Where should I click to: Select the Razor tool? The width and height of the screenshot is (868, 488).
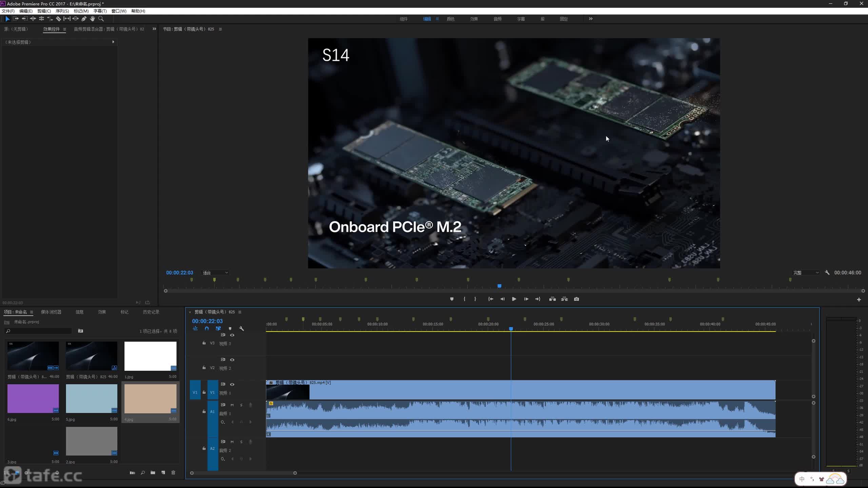[58, 19]
